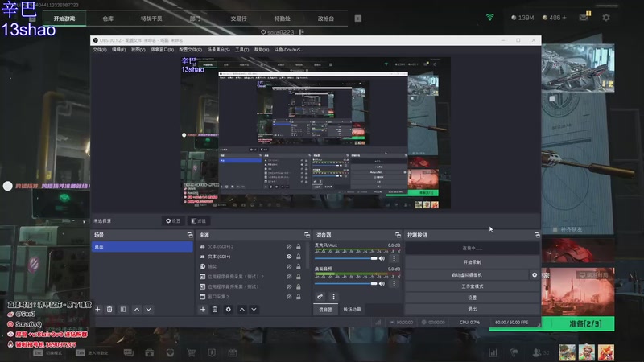The image size is (644, 362).
Task: Open source 滤镜 button above panels
Action: coord(199,220)
